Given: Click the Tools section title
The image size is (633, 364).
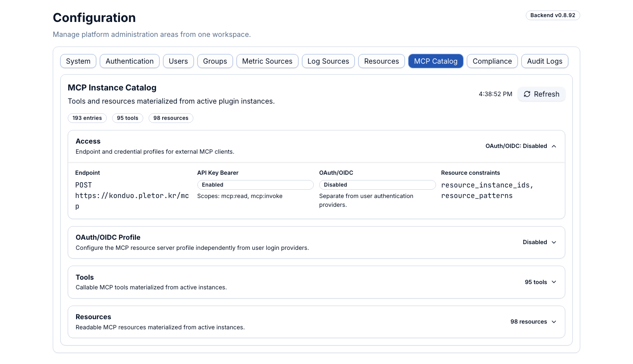Looking at the screenshot, I should (85, 278).
